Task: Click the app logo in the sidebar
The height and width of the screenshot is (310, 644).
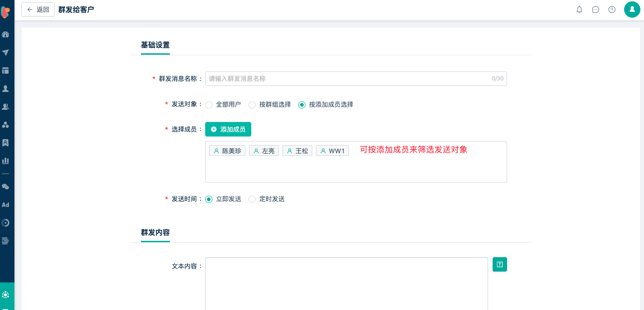Action: pos(5,12)
